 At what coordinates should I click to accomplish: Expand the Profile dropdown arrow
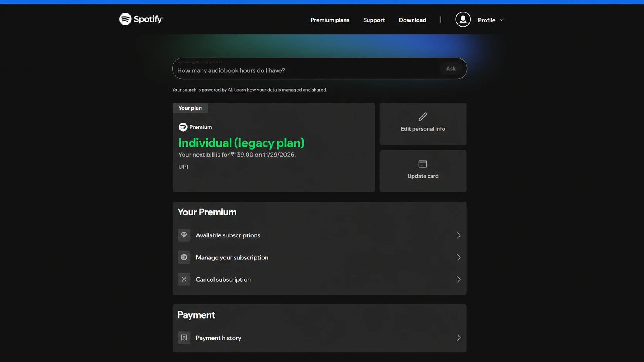(x=501, y=20)
